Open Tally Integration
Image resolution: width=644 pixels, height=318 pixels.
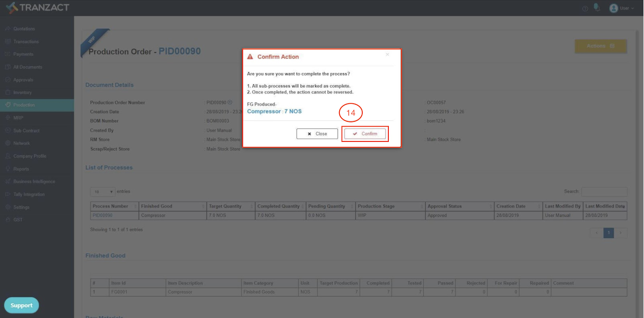point(29,194)
